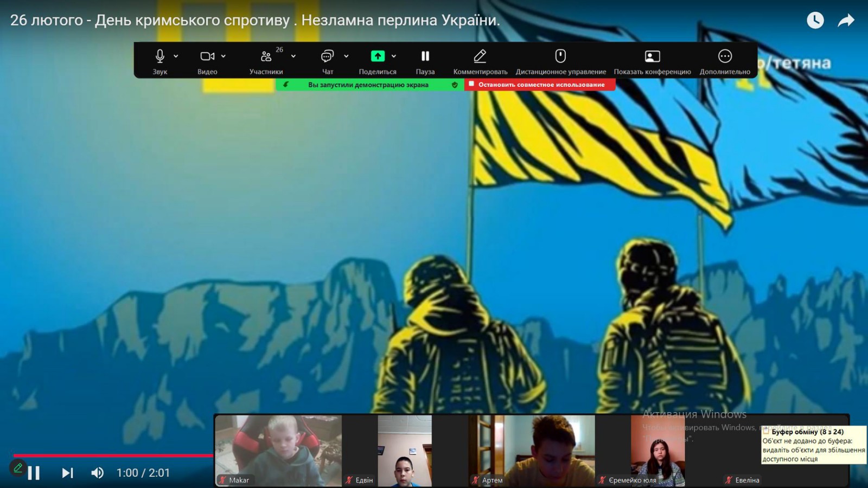868x488 pixels.
Task: Click the video time display 1:00 / 2:01
Action: [x=143, y=473]
